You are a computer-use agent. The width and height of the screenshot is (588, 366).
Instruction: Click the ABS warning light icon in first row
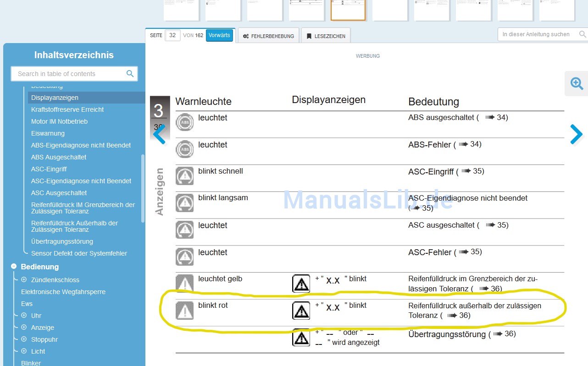click(x=184, y=122)
